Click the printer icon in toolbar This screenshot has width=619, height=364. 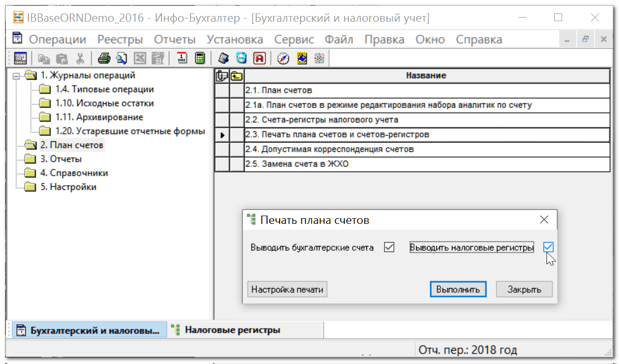pyautogui.click(x=104, y=58)
